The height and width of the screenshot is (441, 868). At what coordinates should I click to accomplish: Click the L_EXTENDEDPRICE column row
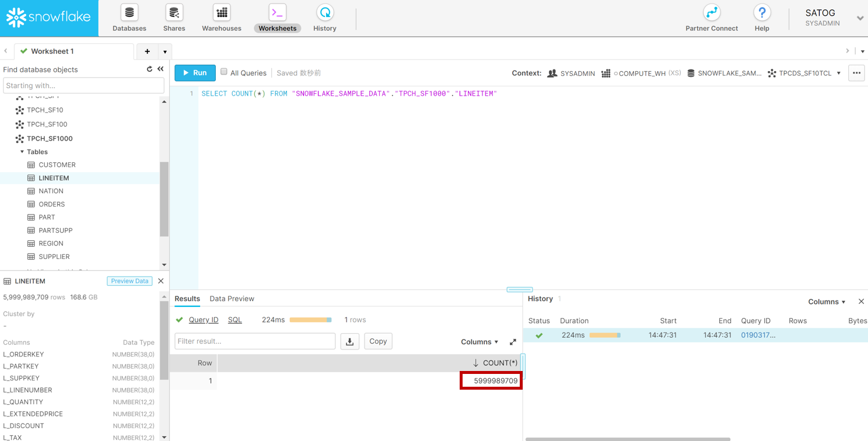79,414
